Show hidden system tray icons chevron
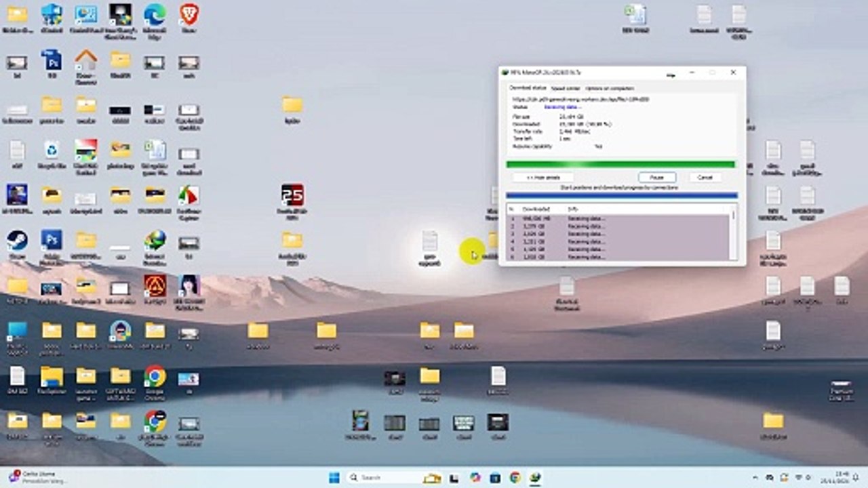 pos(755,478)
